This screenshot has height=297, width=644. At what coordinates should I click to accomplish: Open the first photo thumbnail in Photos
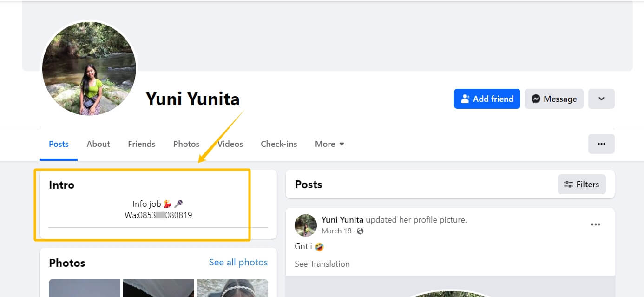click(x=85, y=288)
